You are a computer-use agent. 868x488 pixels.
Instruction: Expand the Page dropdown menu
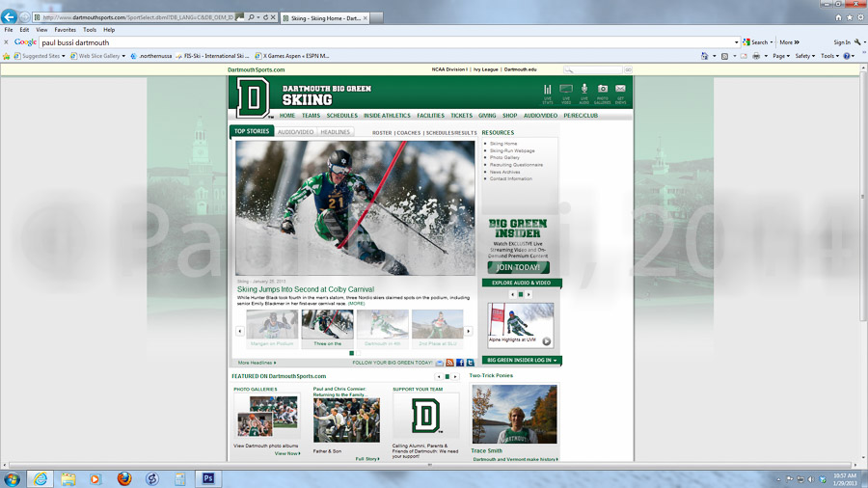(x=781, y=56)
